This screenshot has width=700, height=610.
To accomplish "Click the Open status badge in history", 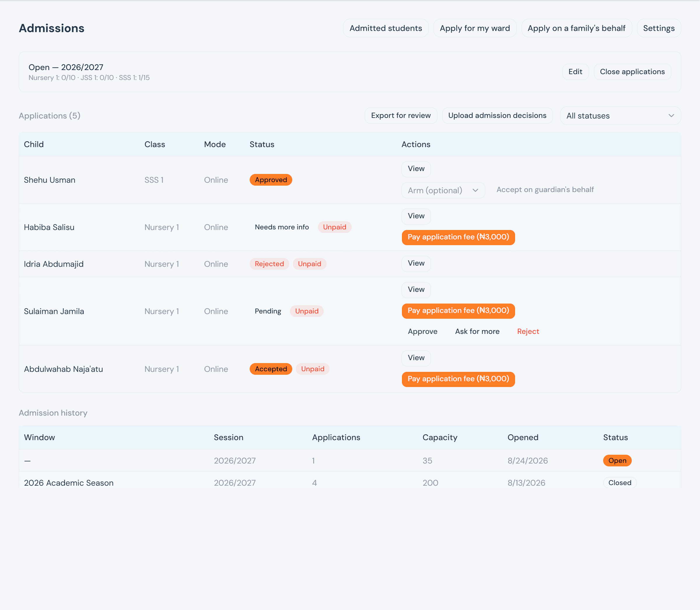I will point(617,461).
